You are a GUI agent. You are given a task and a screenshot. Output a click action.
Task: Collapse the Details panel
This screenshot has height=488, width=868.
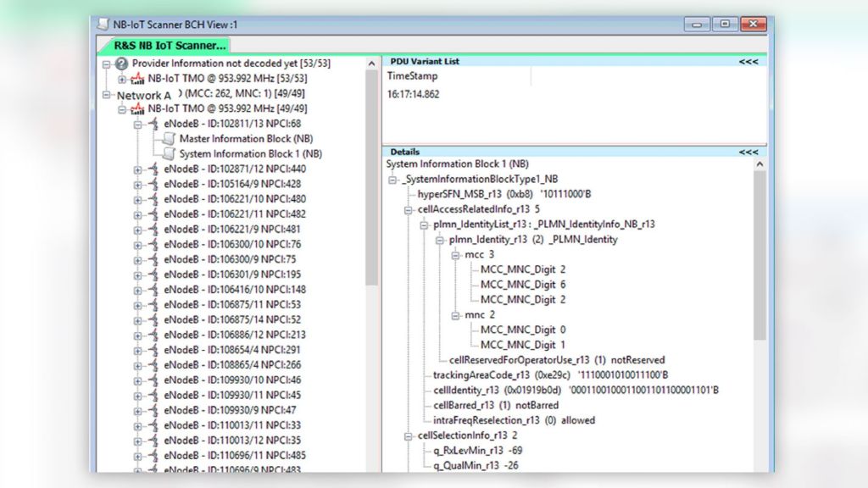click(749, 152)
